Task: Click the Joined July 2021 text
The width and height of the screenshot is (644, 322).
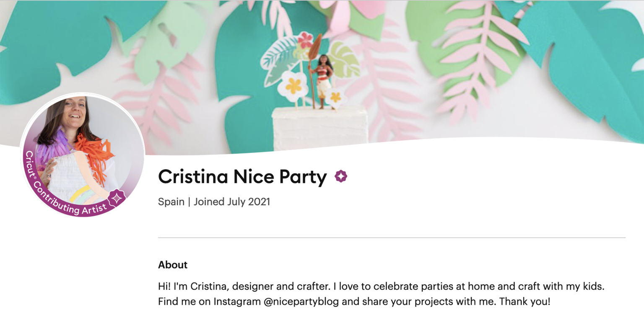Action: coord(232,202)
